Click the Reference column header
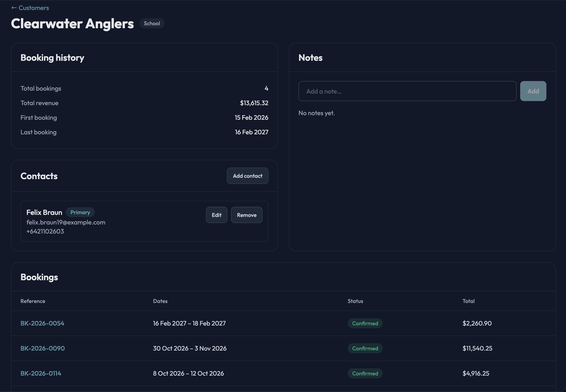This screenshot has width=566, height=392. [33, 301]
